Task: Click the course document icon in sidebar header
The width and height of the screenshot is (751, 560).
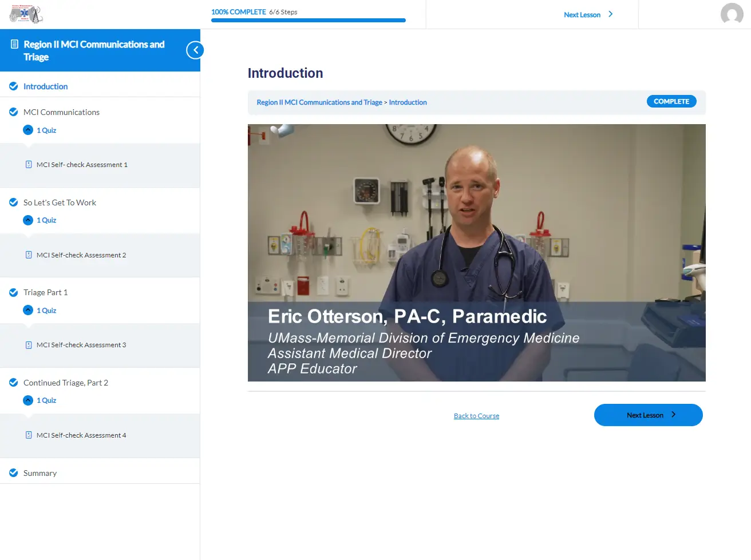Action: (15, 45)
